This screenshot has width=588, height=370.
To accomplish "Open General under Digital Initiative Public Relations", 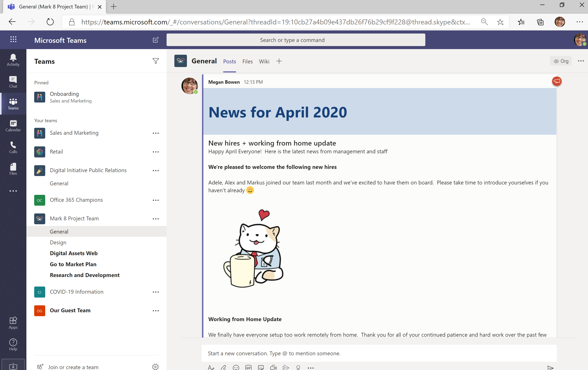I will 96,183.
